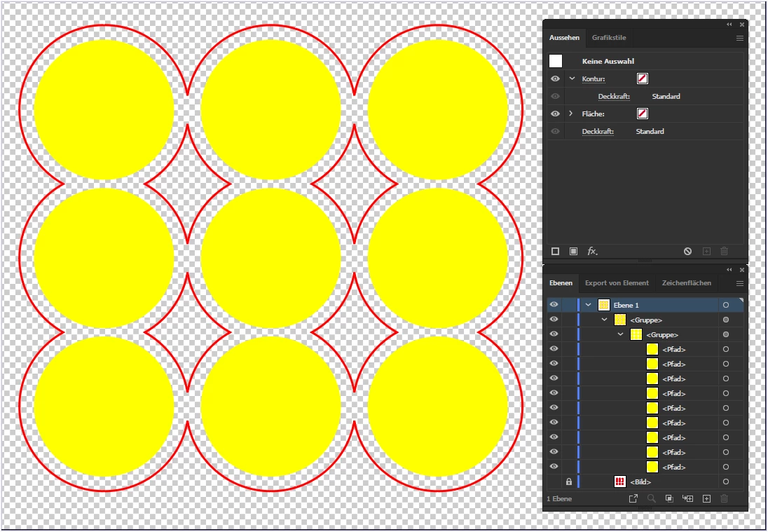The image size is (768, 532).
Task: Collapse the Ebenen panel with double arrows
Action: (729, 270)
